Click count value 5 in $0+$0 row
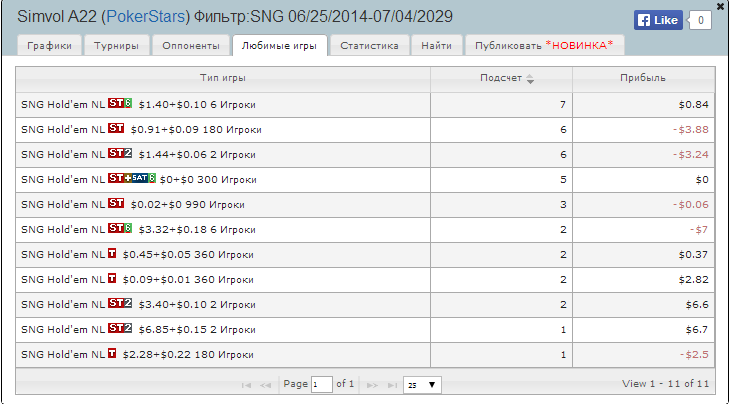 point(563,180)
